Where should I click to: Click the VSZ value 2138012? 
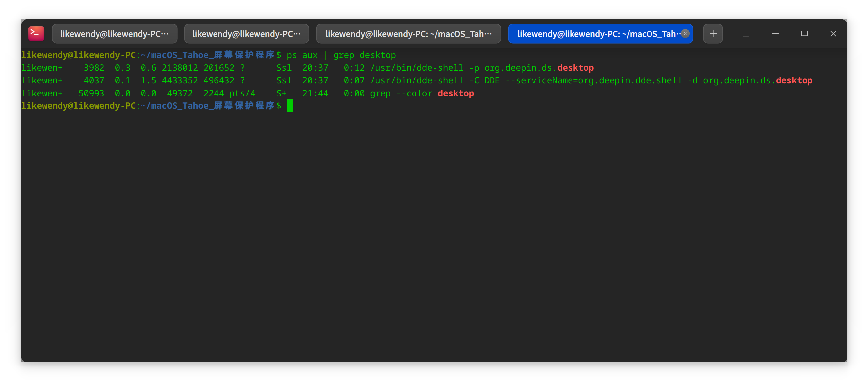180,68
